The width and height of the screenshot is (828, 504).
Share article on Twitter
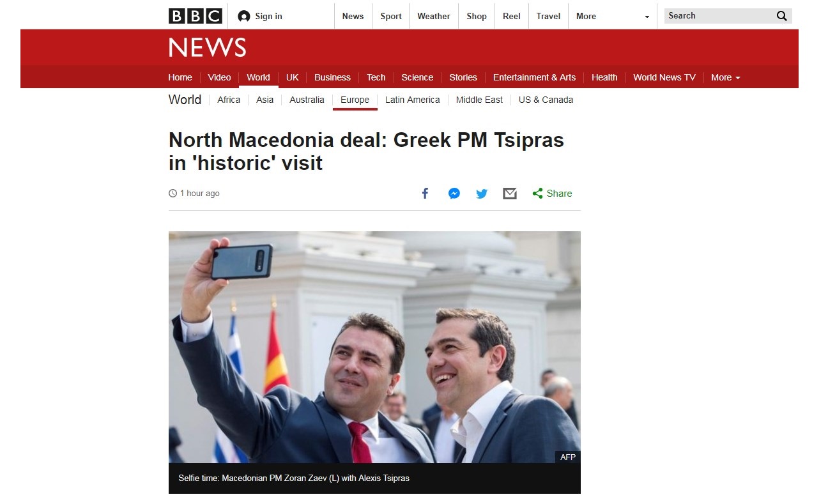(x=482, y=194)
